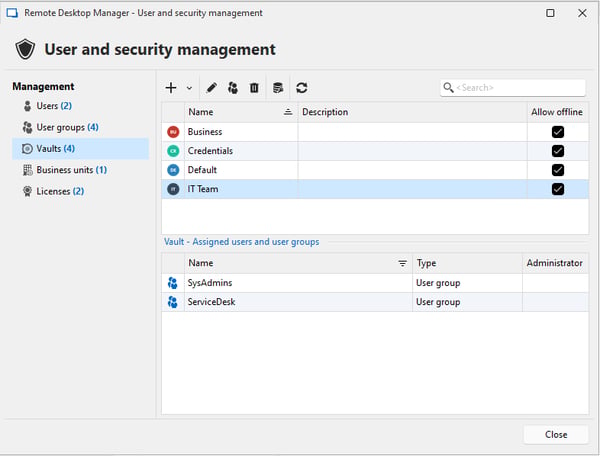
Task: Focus the Search input field
Action: tap(513, 88)
